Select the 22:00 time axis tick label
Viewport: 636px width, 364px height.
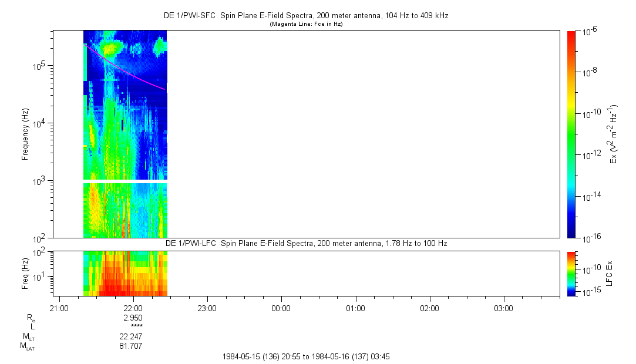coord(133,308)
